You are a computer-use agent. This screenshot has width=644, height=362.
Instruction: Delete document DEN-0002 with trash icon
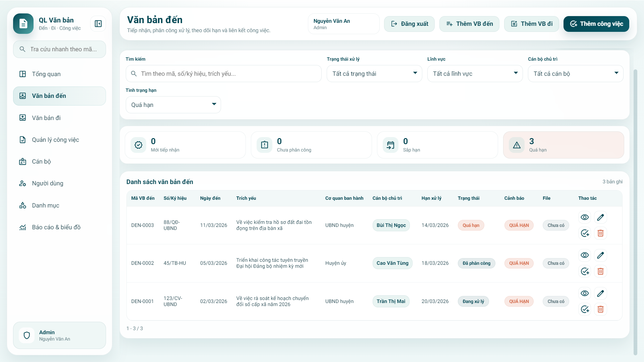coord(600,271)
